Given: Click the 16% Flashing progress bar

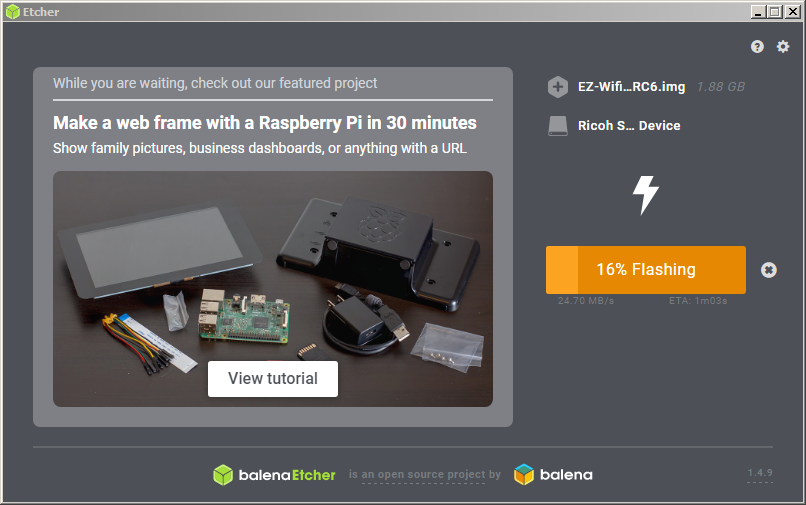Looking at the screenshot, I should (646, 270).
